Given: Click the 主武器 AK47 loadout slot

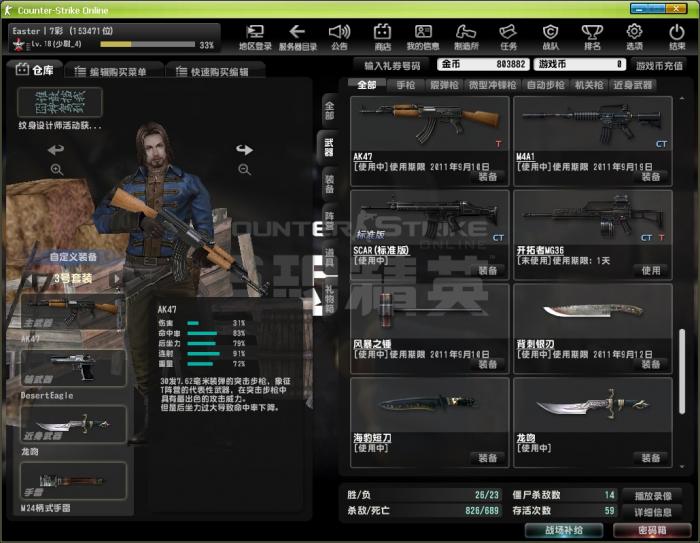Looking at the screenshot, I should 73,312.
